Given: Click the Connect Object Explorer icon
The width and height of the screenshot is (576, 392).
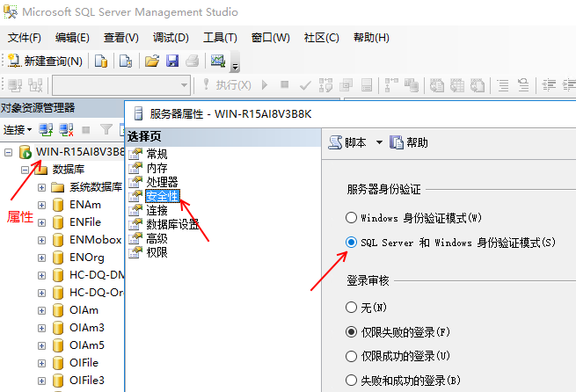Looking at the screenshot, I should coord(46,129).
